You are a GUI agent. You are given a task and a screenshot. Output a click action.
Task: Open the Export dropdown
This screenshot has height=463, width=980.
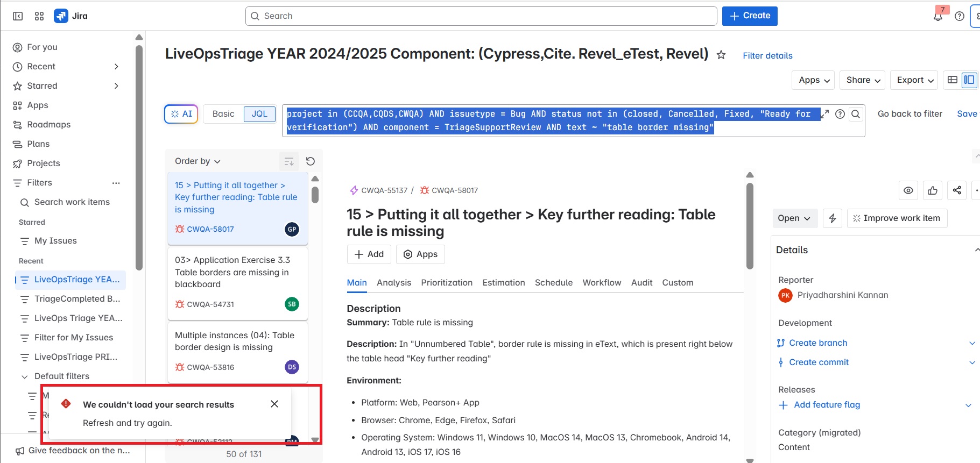tap(914, 80)
